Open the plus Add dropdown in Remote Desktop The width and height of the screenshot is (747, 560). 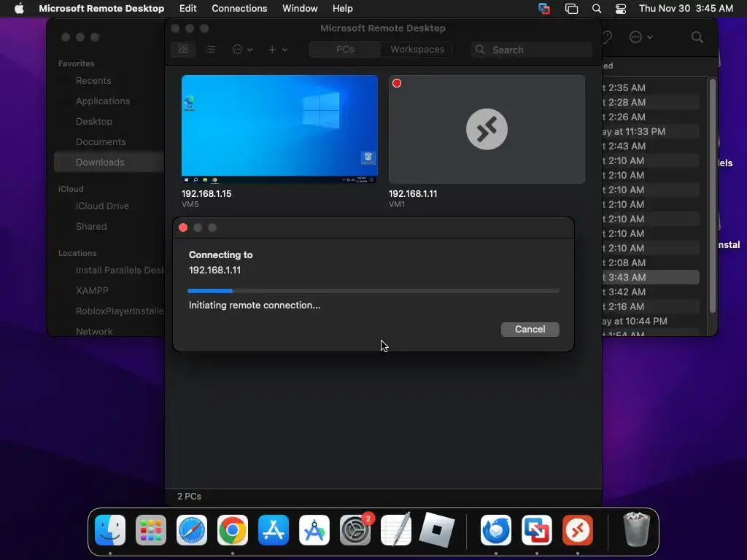pos(277,50)
